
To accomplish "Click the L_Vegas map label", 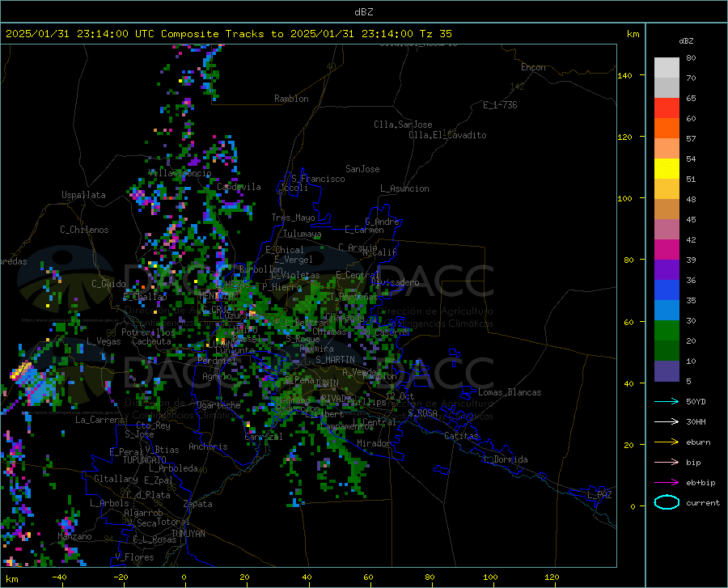I will (x=104, y=341).
